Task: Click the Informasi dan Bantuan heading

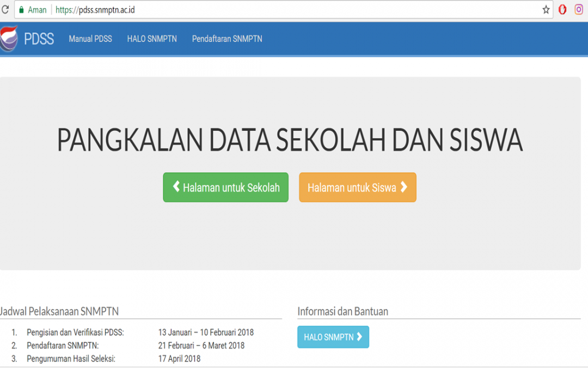Action: coord(342,311)
